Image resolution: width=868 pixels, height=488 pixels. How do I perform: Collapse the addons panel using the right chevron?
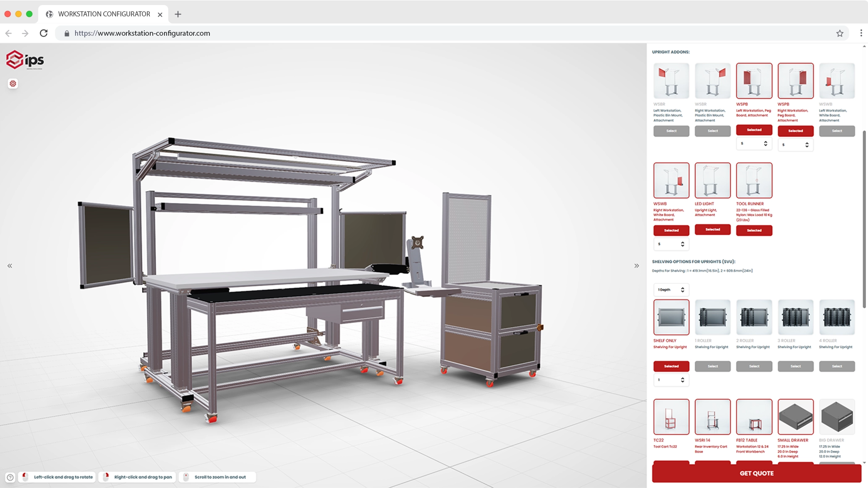(636, 265)
